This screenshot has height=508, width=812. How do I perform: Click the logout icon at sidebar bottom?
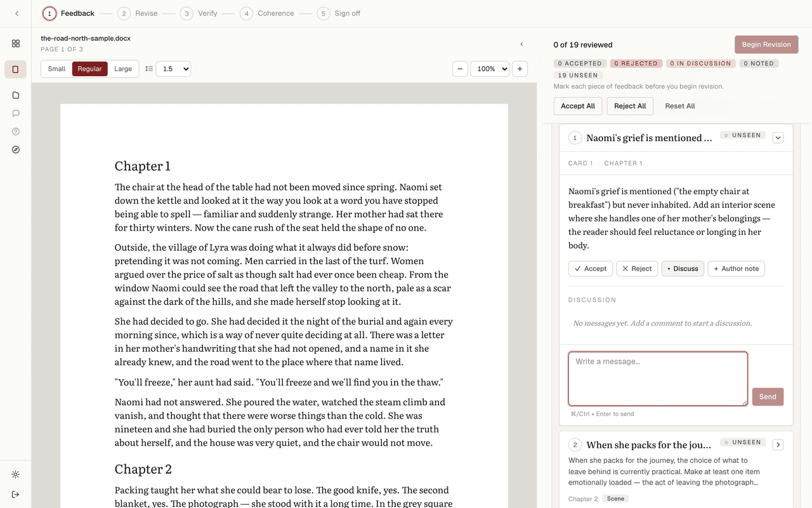(x=15, y=495)
